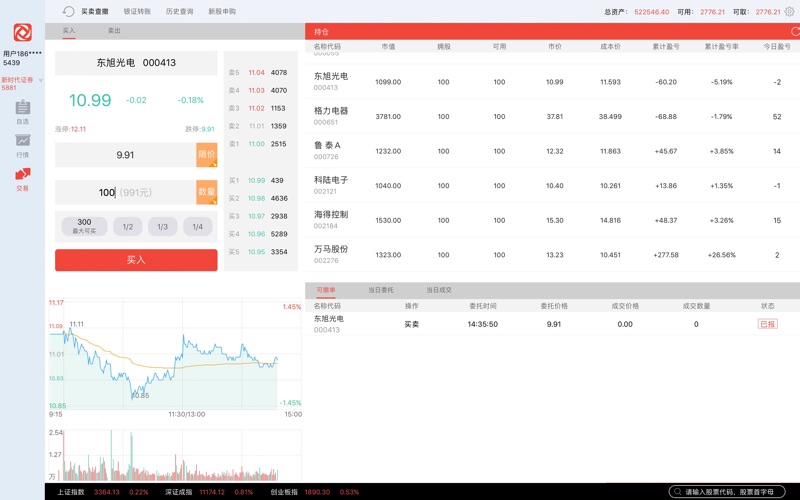Screen dimensions: 800x500
Task: Open 行情 market quotes from sidebar
Action: pyautogui.click(x=22, y=145)
